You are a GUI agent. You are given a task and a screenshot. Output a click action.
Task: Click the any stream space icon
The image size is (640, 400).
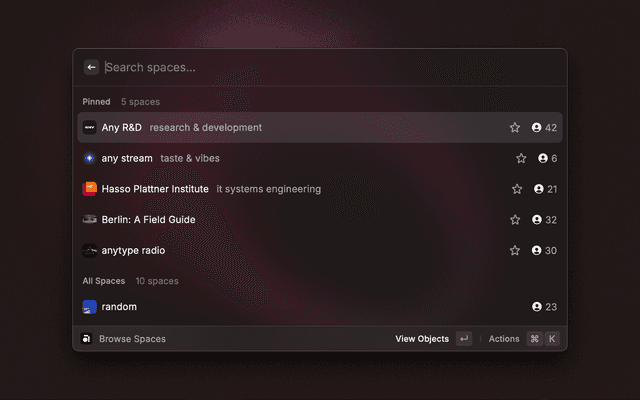coord(89,158)
